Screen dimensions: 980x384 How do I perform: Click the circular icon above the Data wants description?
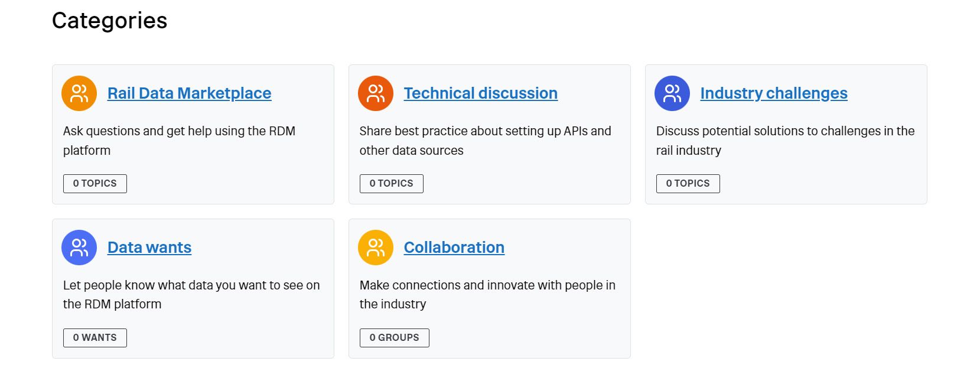79,248
